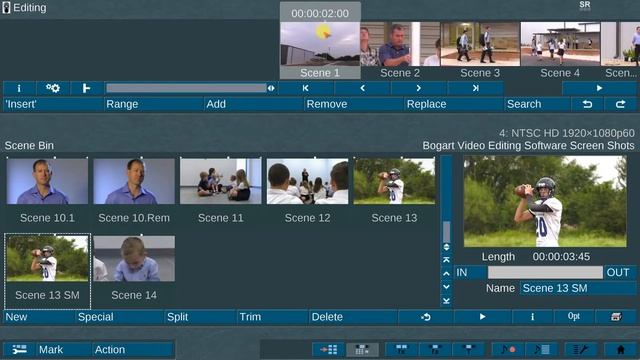Add selected scene to storyboard
Image resolution: width=640 pixels, height=360 pixels.
coord(254,104)
